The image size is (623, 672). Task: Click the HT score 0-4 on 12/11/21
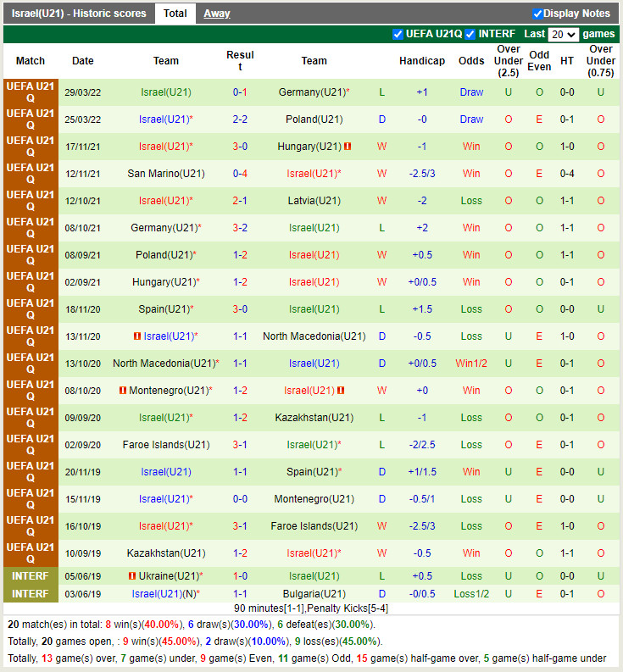pyautogui.click(x=567, y=174)
